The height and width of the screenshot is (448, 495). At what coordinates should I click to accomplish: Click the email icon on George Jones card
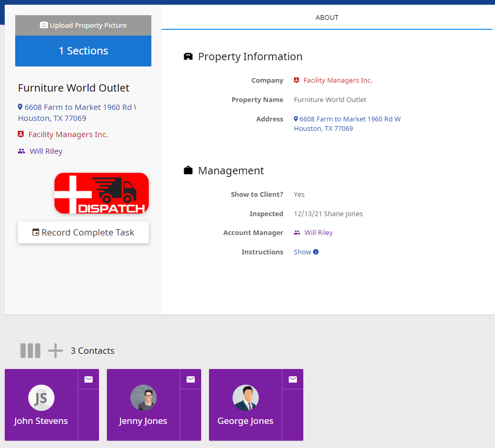[293, 379]
